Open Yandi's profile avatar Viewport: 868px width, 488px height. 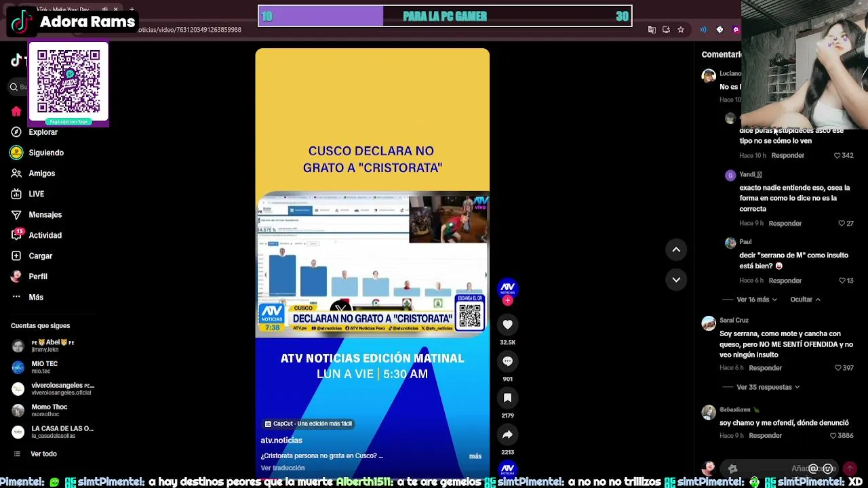click(730, 176)
